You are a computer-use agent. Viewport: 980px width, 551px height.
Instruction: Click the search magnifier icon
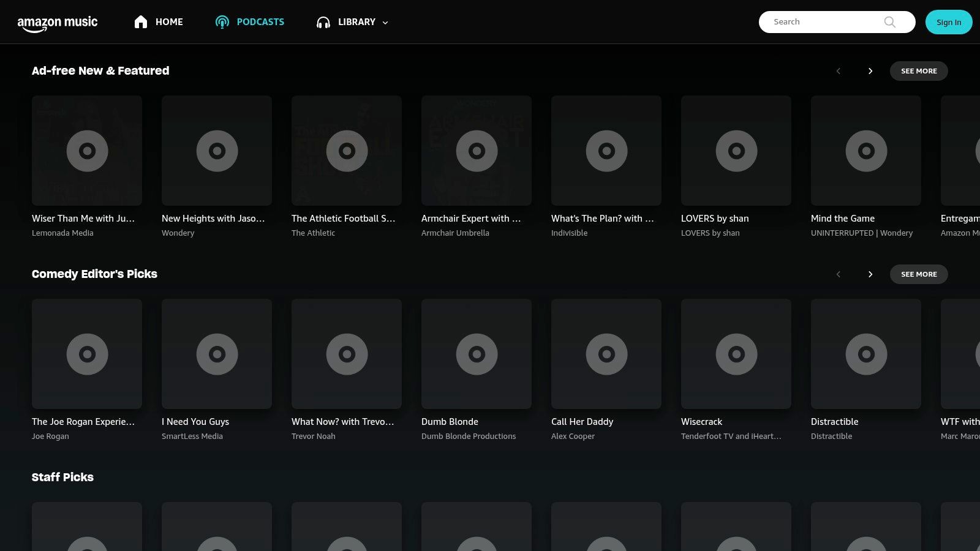[889, 21]
